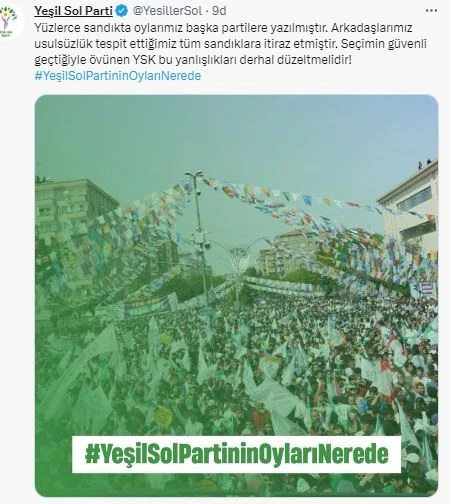
Task: Click the blue verified badge icon
Action: (x=121, y=11)
